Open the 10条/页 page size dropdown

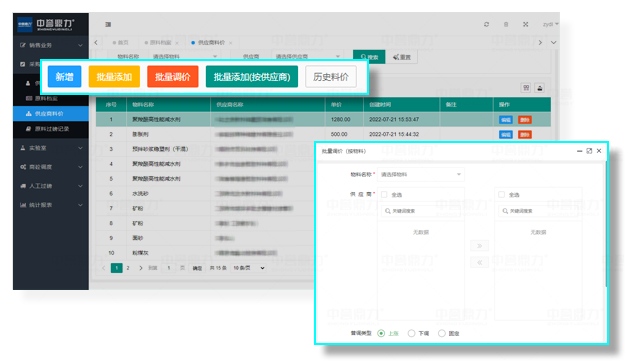coord(249,268)
